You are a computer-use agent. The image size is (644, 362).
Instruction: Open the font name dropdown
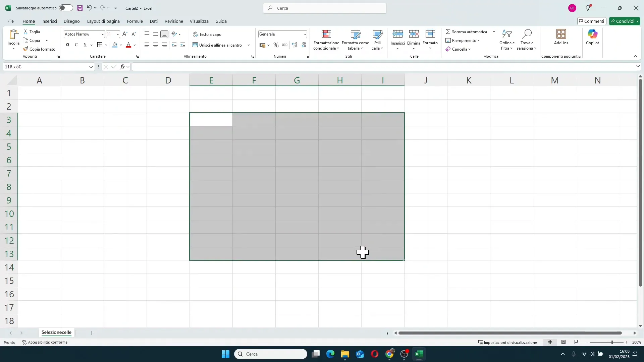(103, 34)
